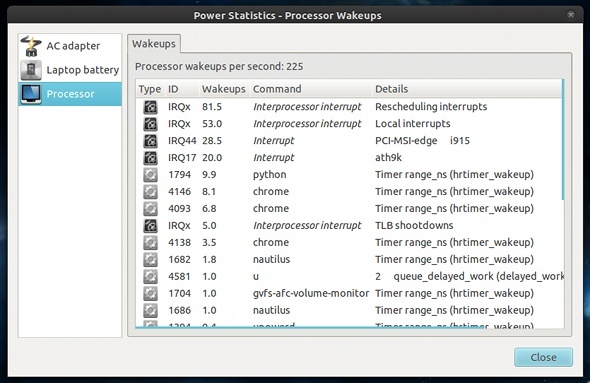Sort list by Type column header

[x=149, y=89]
